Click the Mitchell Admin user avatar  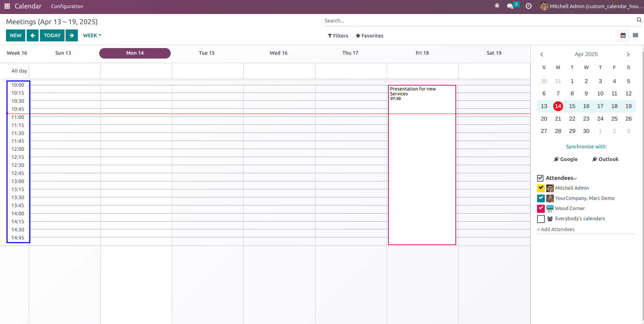click(x=544, y=6)
